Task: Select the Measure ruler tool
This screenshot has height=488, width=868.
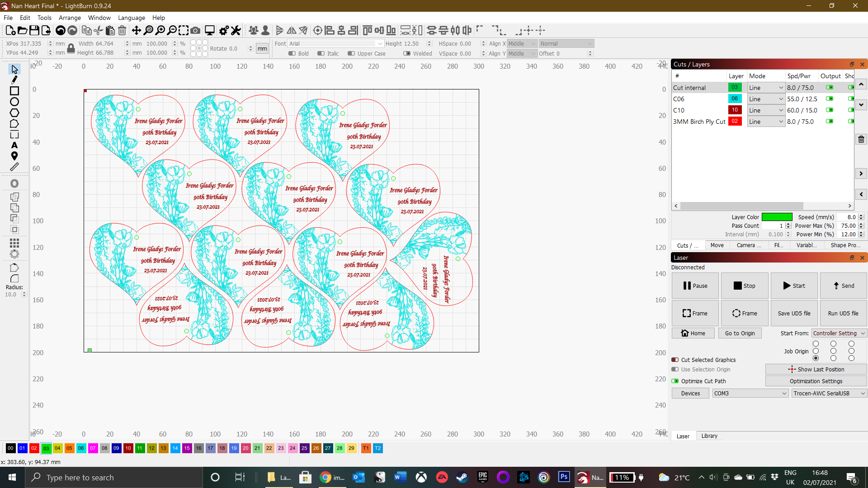Action: (14, 167)
